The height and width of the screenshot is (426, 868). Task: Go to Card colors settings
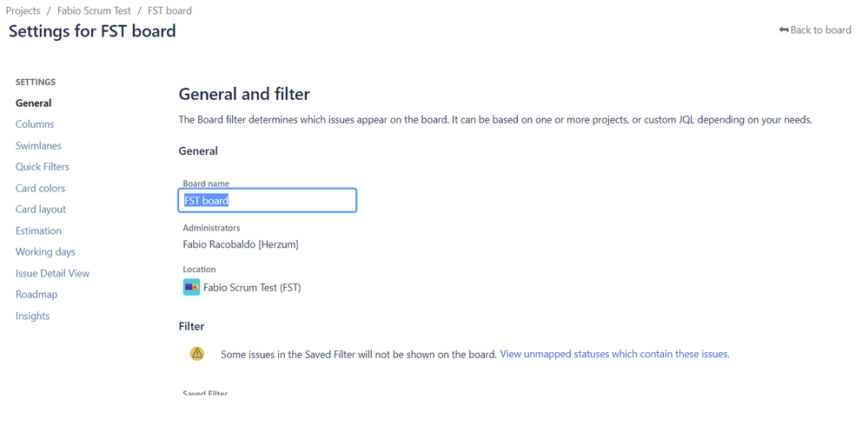coord(41,189)
